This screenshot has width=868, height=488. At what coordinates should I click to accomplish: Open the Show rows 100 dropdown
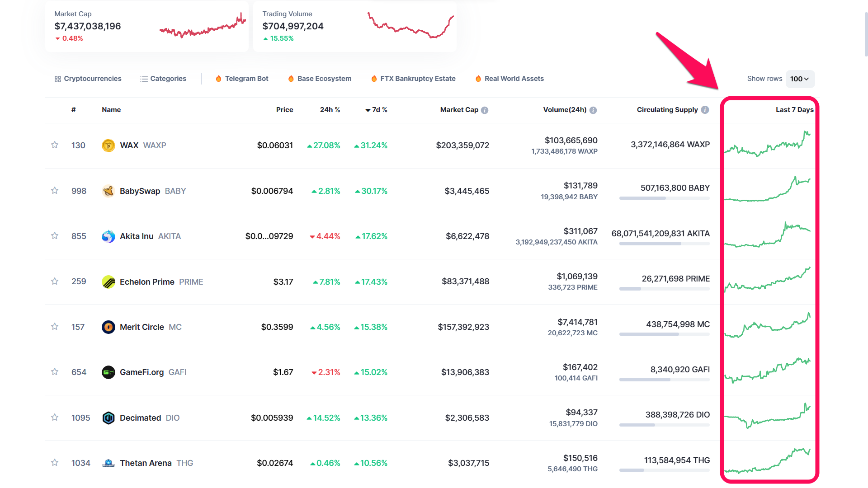[x=800, y=79]
